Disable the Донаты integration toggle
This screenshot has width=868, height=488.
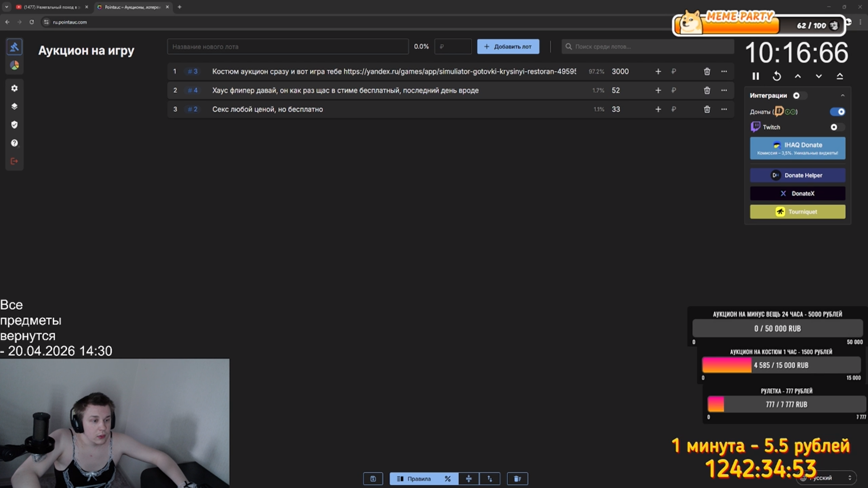837,112
